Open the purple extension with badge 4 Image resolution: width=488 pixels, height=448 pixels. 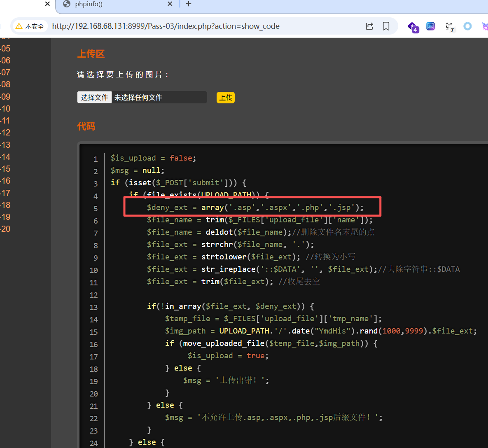pyautogui.click(x=413, y=27)
